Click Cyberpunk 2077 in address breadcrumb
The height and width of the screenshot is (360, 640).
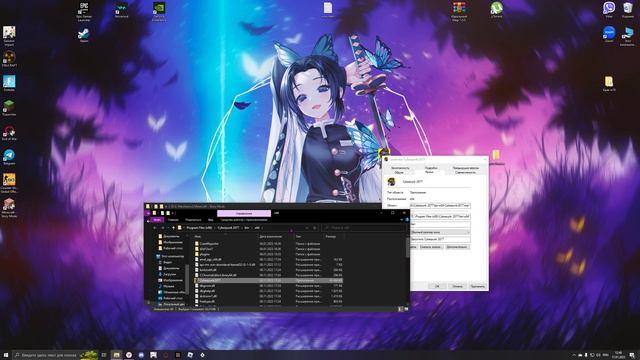(228, 228)
